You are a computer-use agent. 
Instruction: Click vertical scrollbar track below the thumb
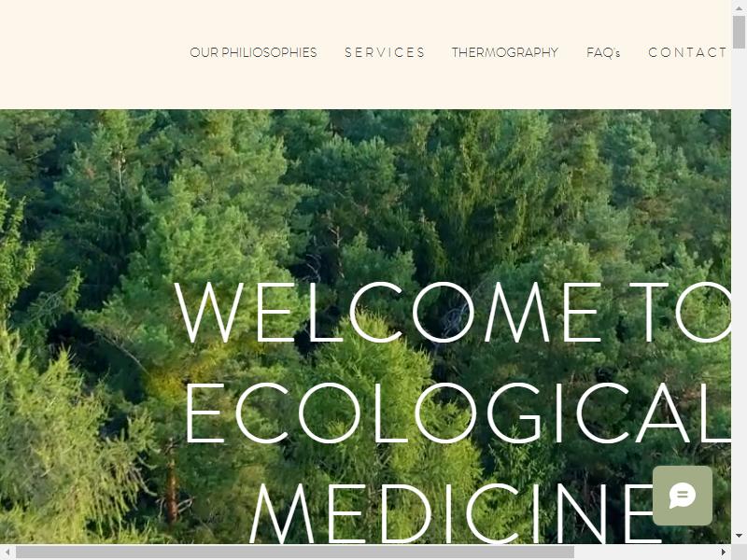click(739, 286)
